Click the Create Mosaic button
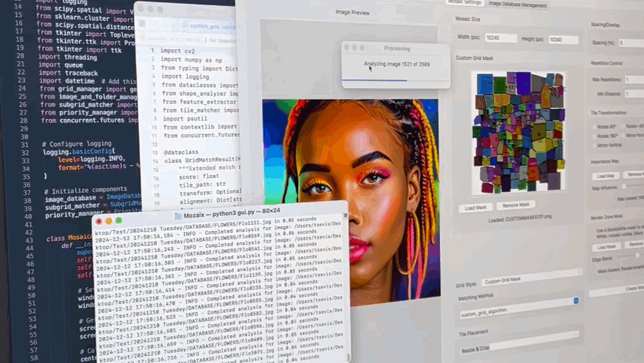 [x=617, y=290]
